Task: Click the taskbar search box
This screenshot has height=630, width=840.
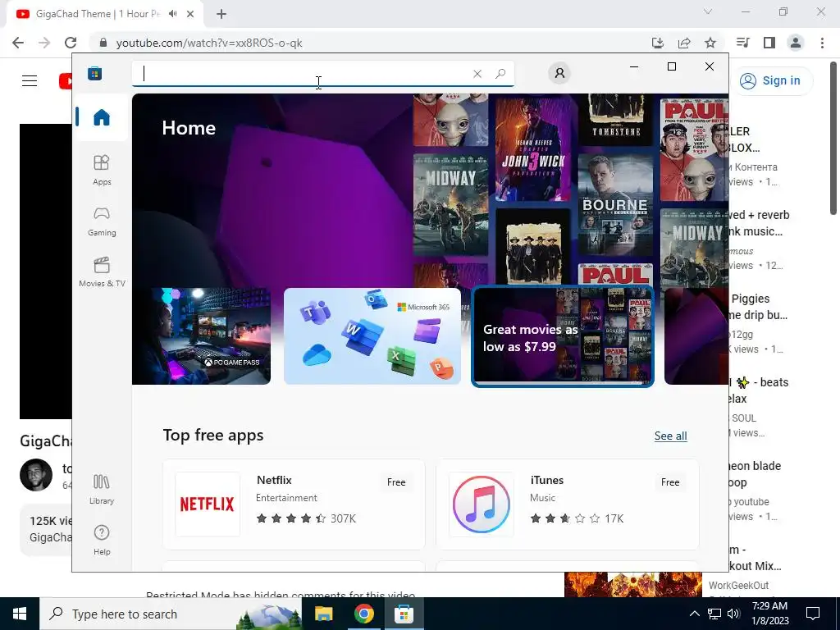Action: tap(171, 614)
